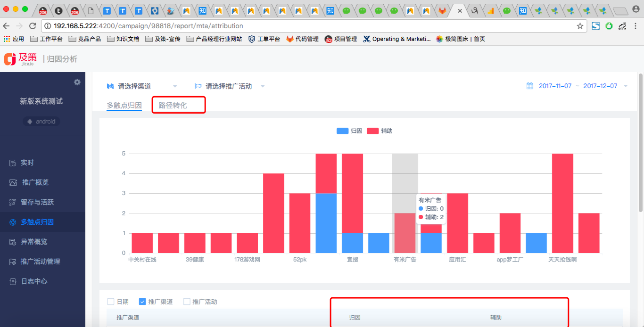Open 实时 via its sidebar icon
The height and width of the screenshot is (327, 644).
(x=13, y=163)
